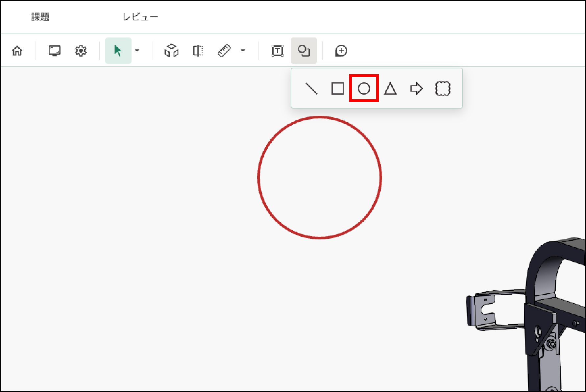Activate the section cut tool
This screenshot has width=586, height=392.
click(x=198, y=51)
